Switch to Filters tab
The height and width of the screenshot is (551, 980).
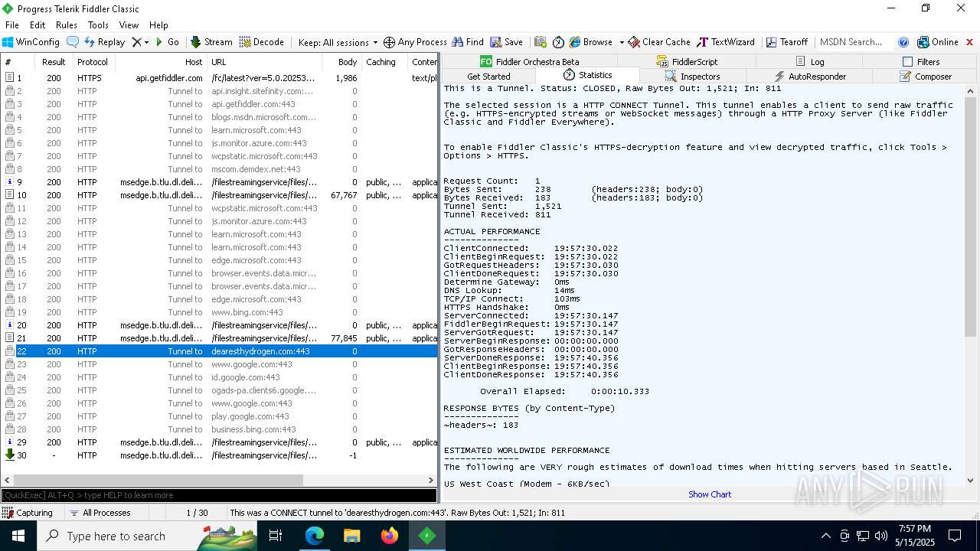920,61
